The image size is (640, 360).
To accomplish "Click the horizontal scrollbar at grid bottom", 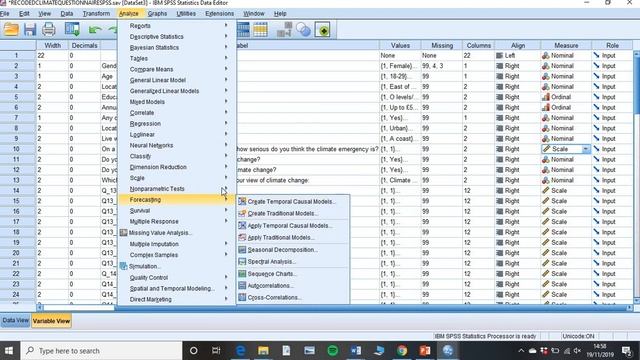I will click(335, 307).
